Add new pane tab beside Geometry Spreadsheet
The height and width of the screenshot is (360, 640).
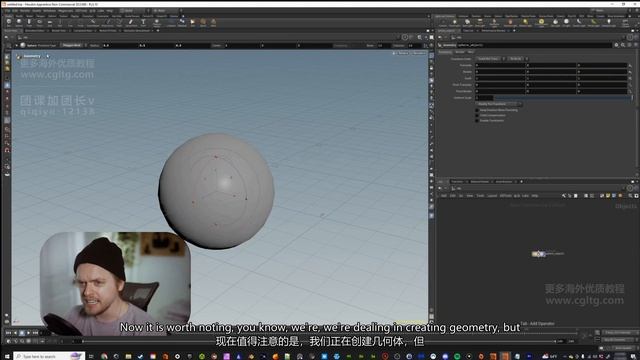click(158, 31)
